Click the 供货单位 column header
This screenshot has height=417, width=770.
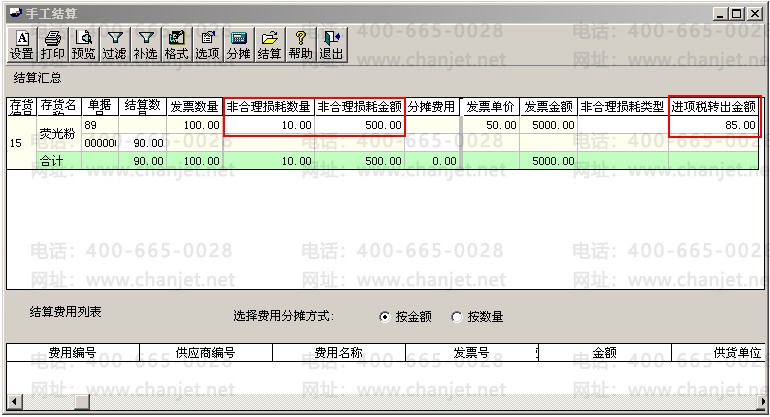(x=719, y=353)
